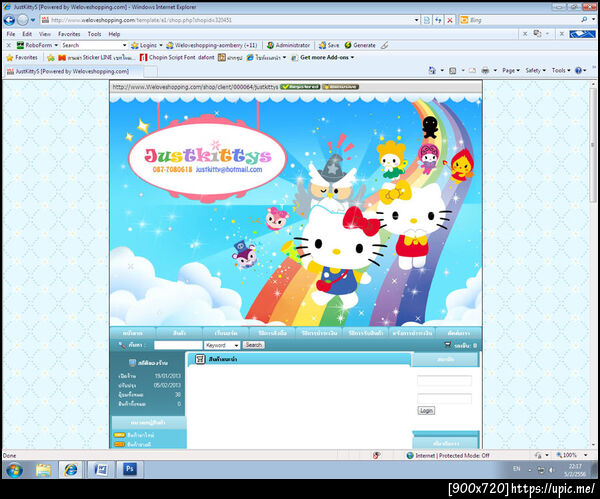The image size is (600, 499).
Task: Click the Add to Favorites bar icon
Action: click(51, 58)
